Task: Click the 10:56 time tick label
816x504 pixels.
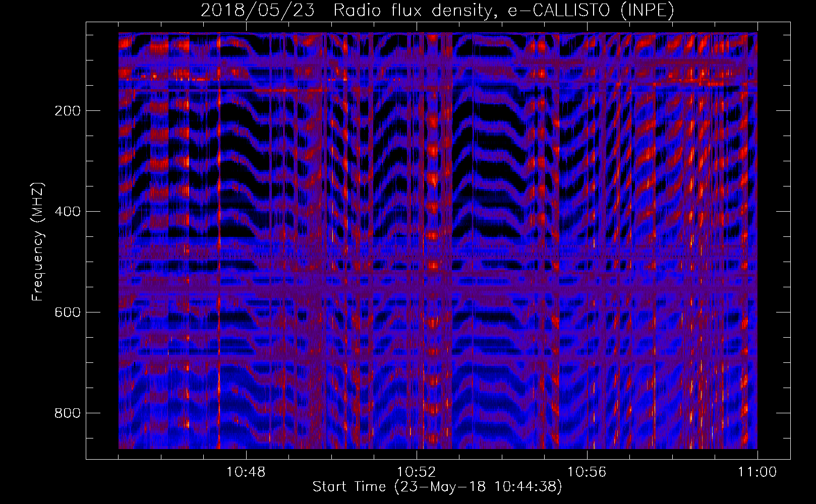Action: pos(587,472)
